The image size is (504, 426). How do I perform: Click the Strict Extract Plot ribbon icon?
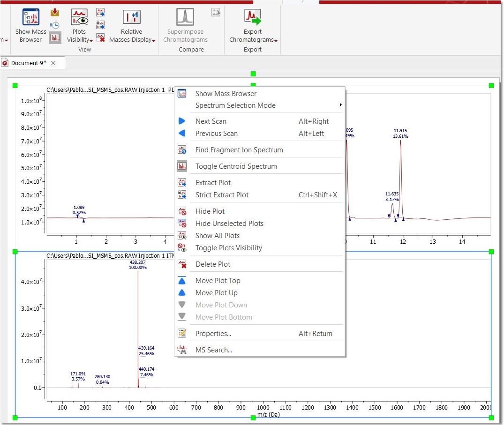pyautogui.click(x=100, y=24)
